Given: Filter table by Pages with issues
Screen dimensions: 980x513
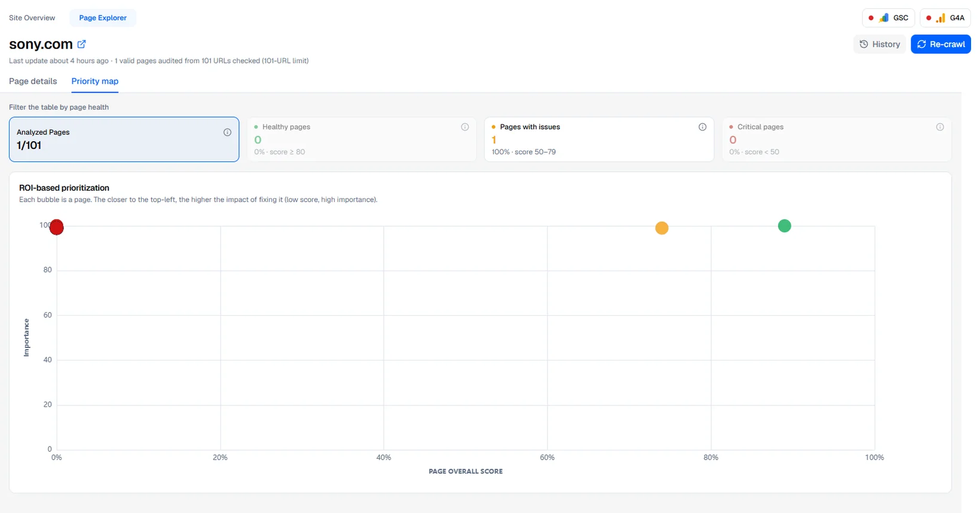Looking at the screenshot, I should pyautogui.click(x=599, y=139).
